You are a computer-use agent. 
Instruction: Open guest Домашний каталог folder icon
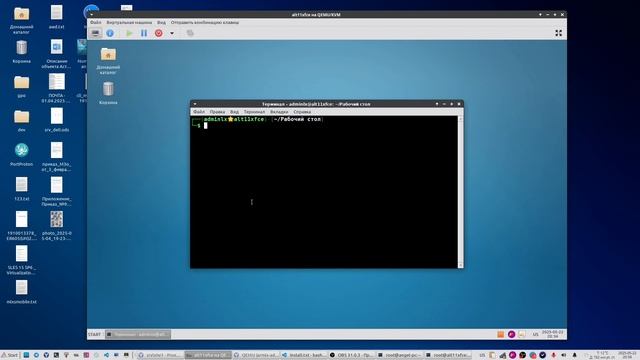tap(108, 61)
